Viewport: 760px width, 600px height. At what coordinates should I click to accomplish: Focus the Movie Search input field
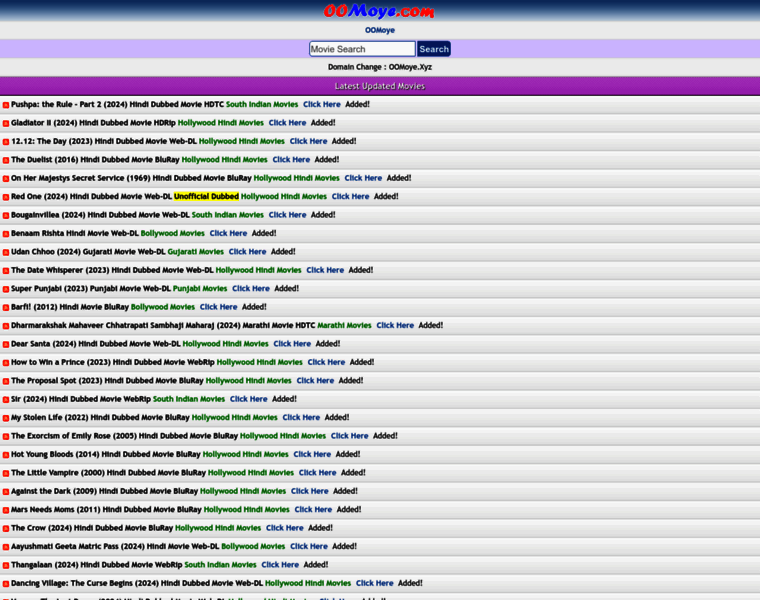362,49
